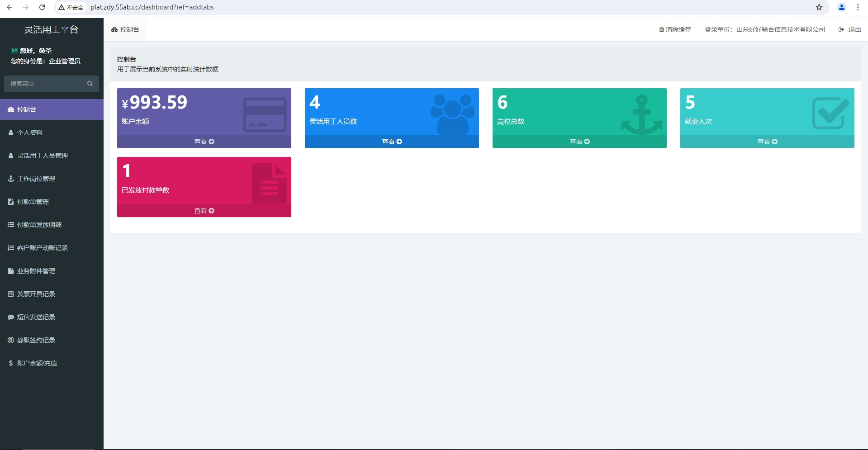Select the 个人资料 person icon in sidebar

point(11,133)
